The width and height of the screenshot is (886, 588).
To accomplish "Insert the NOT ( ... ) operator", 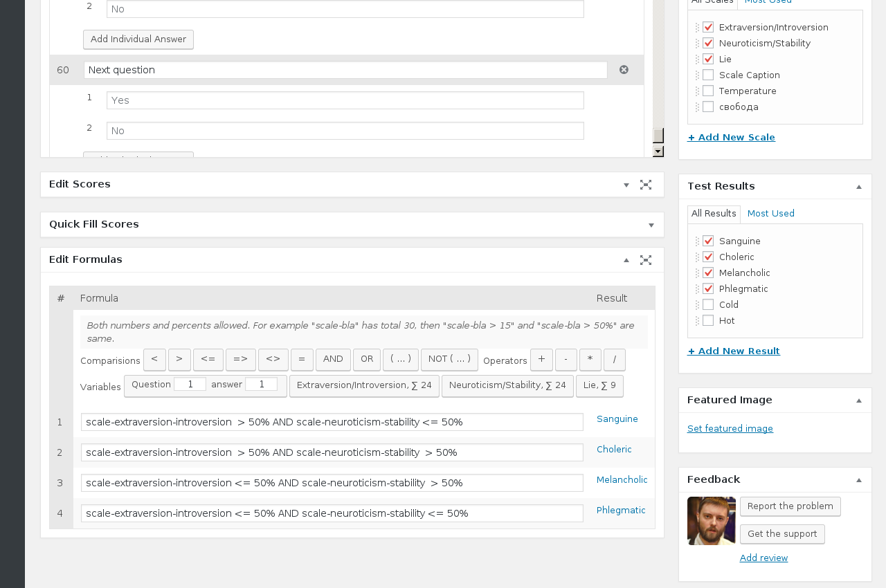I will tap(449, 360).
